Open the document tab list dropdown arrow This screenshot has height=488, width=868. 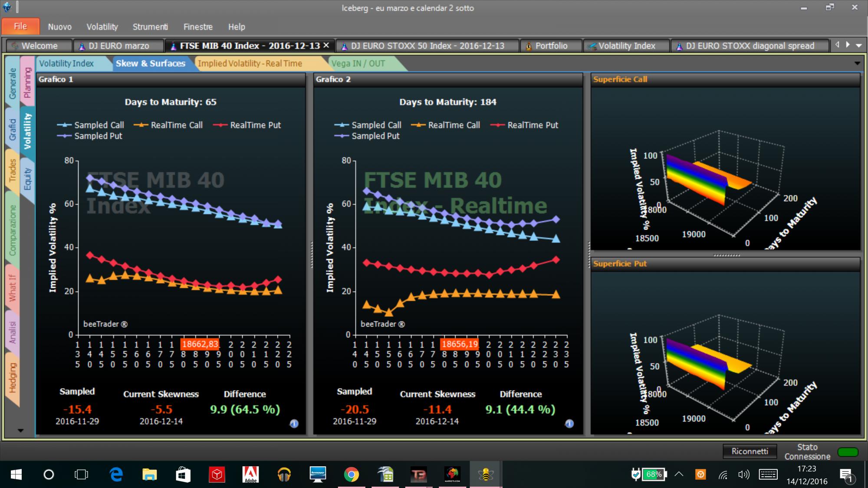tap(858, 45)
